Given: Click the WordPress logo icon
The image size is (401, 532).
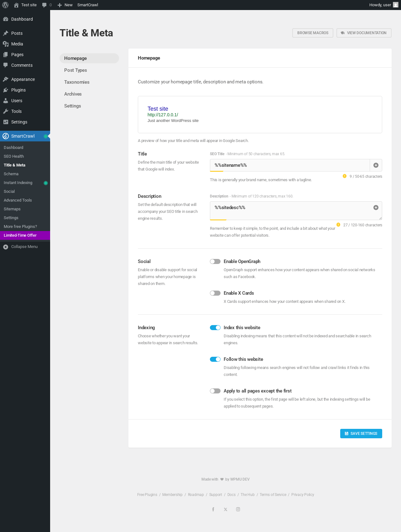Looking at the screenshot, I should click(x=5, y=5).
